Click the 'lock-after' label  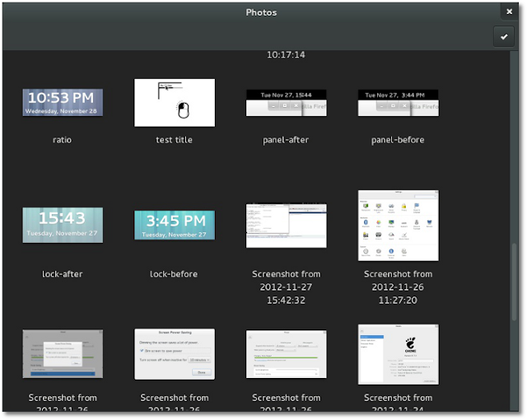(63, 274)
